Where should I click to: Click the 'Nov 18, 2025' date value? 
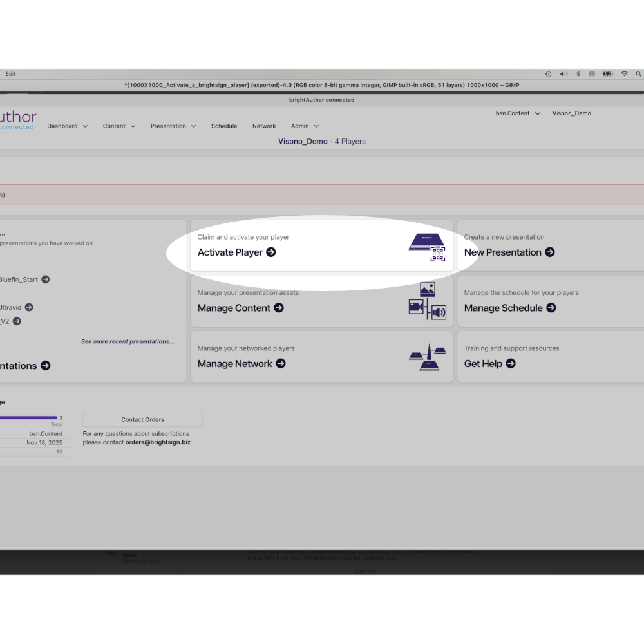pos(44,443)
